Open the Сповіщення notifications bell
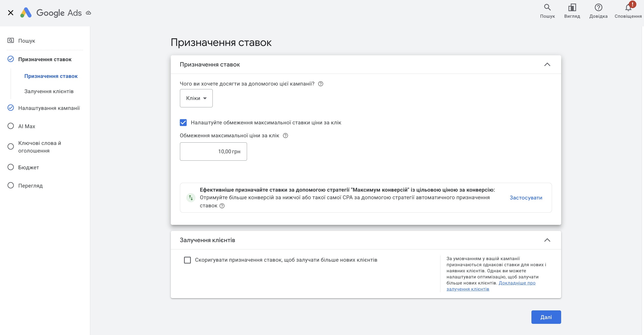 [628, 8]
